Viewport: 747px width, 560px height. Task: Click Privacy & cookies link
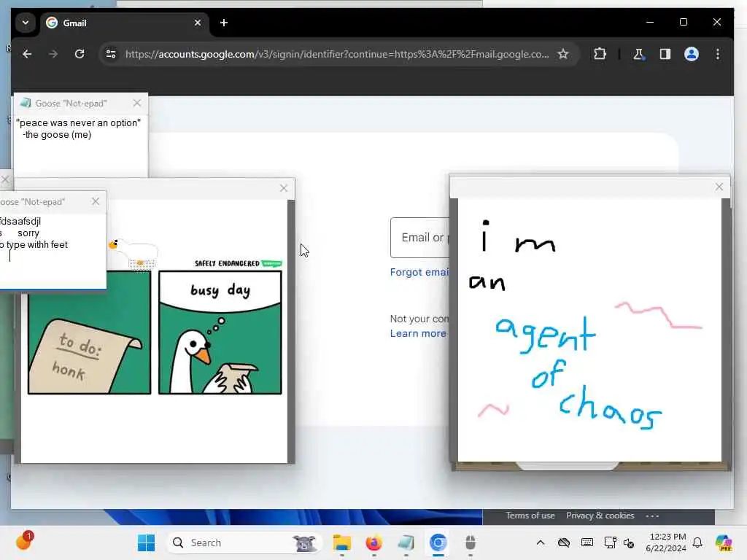[x=600, y=516]
